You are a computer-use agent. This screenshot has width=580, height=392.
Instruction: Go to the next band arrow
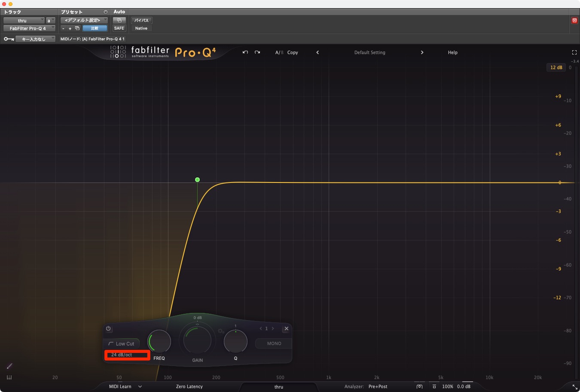coord(272,328)
